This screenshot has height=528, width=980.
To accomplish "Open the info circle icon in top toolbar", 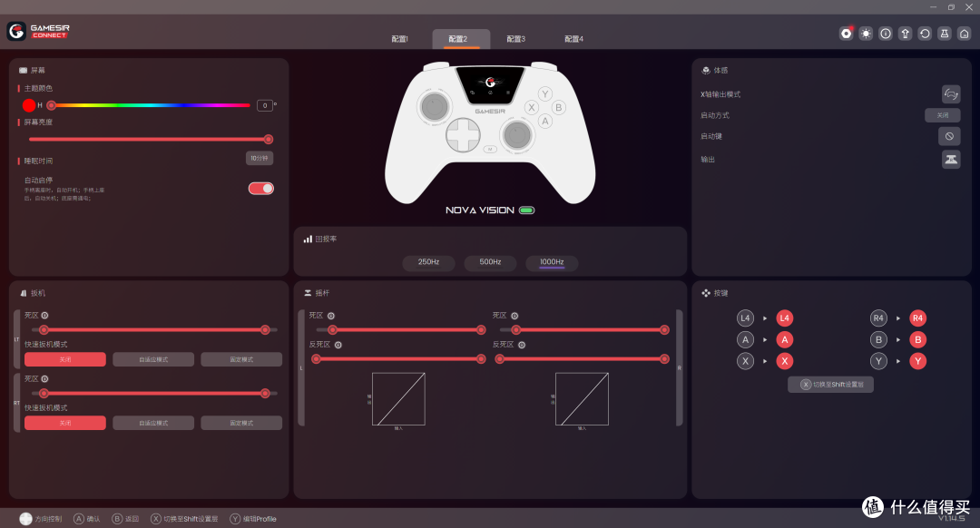I will [x=886, y=34].
